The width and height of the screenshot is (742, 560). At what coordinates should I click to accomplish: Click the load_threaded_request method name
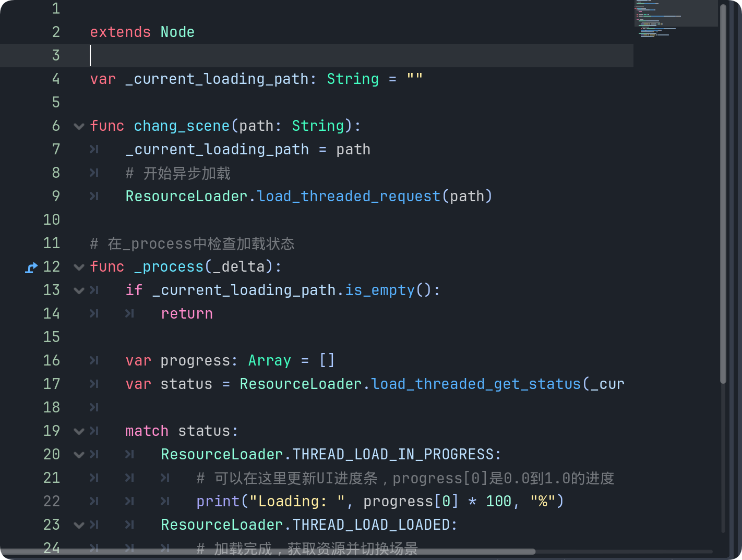pyautogui.click(x=349, y=197)
